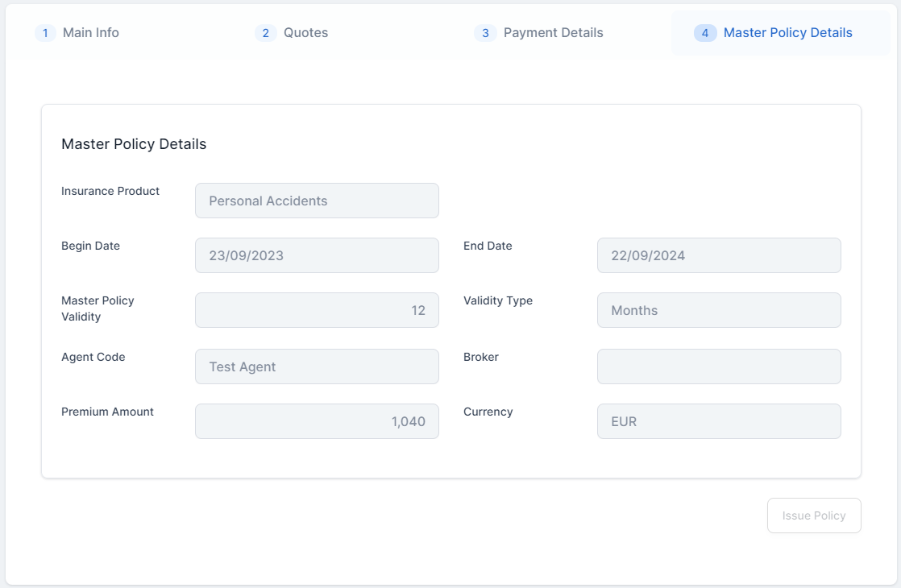Image resolution: width=901 pixels, height=588 pixels.
Task: Click the step 1 number badge
Action: pyautogui.click(x=45, y=33)
